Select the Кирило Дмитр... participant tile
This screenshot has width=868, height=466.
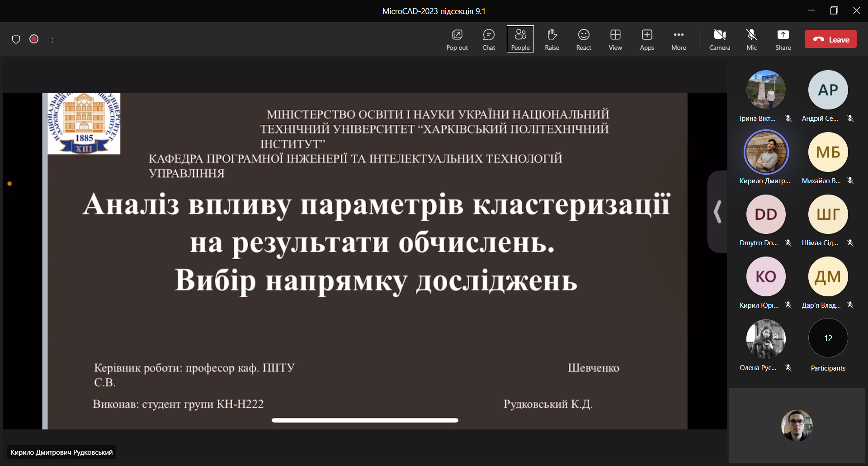(766, 152)
